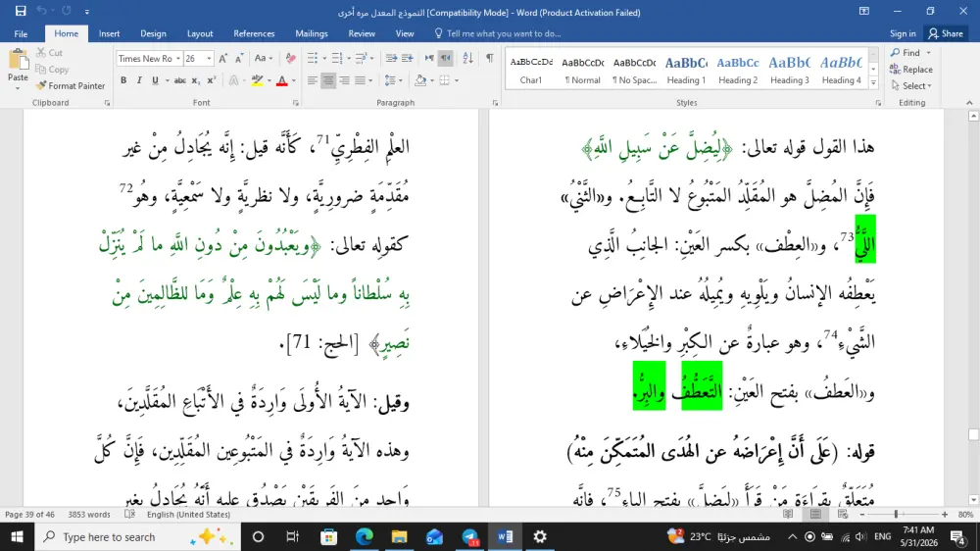Viewport: 980px width, 551px height.
Task: Open the font size dropdown
Action: coord(209,58)
